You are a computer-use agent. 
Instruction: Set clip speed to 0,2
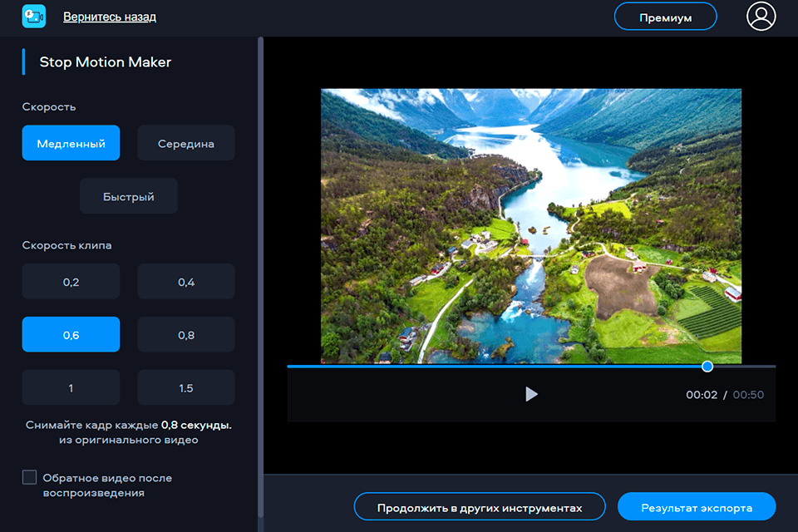(71, 282)
